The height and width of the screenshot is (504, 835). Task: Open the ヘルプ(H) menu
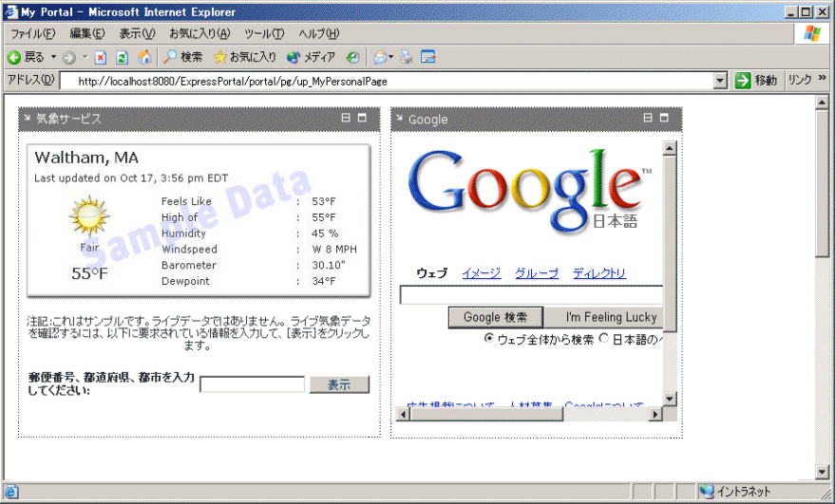(319, 33)
